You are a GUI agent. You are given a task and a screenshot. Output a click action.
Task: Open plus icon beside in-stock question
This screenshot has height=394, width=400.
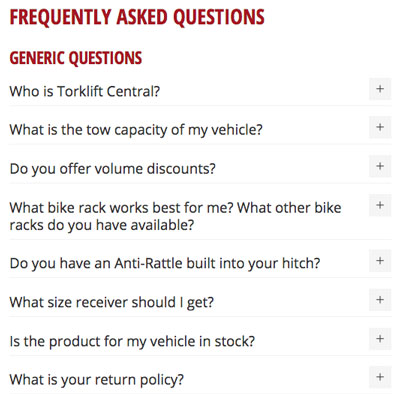coord(380,339)
